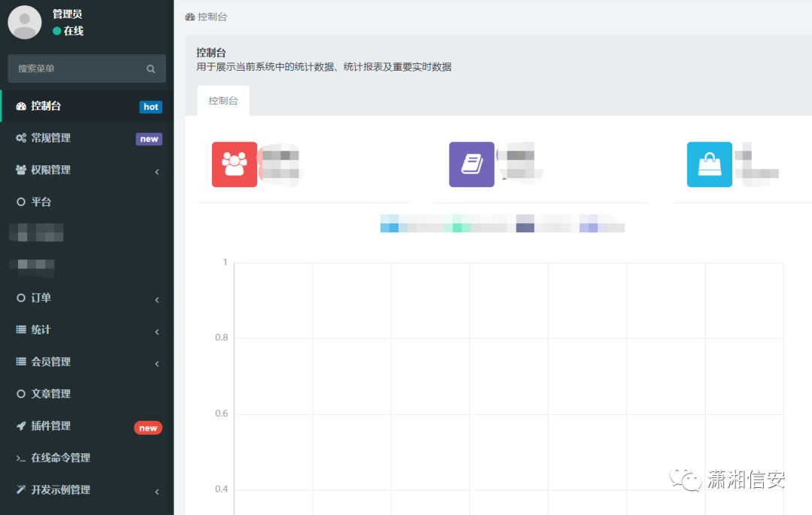The width and height of the screenshot is (812, 515).
Task: Click the wrench icon beside 开发示例管理
Action: [x=20, y=489]
